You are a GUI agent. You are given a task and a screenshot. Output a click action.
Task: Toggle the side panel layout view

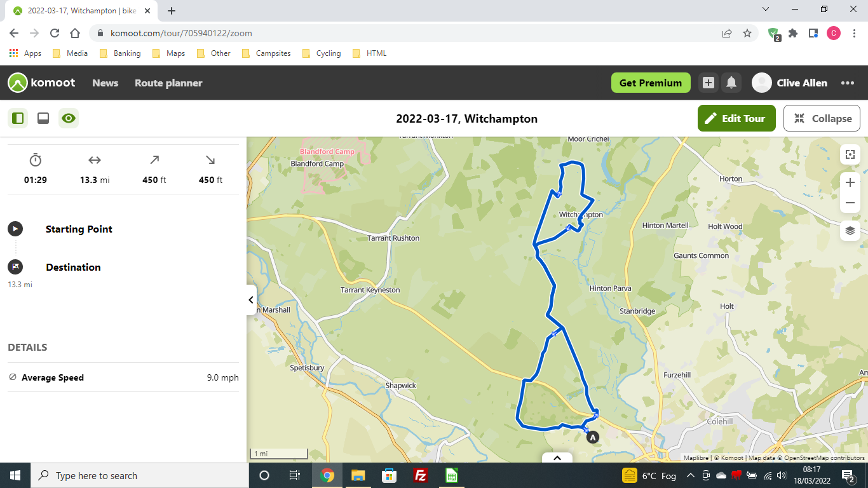point(18,118)
